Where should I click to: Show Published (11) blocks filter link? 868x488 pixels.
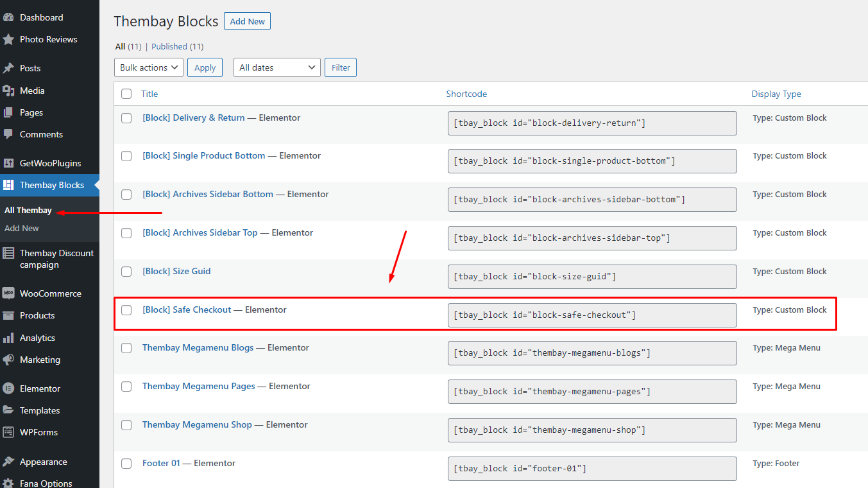[178, 46]
